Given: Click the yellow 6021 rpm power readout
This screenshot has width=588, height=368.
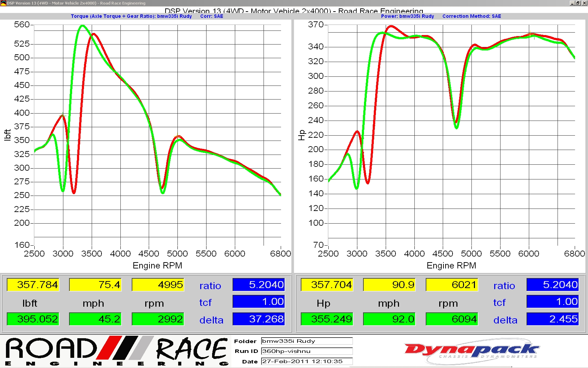Looking at the screenshot, I should (x=452, y=285).
